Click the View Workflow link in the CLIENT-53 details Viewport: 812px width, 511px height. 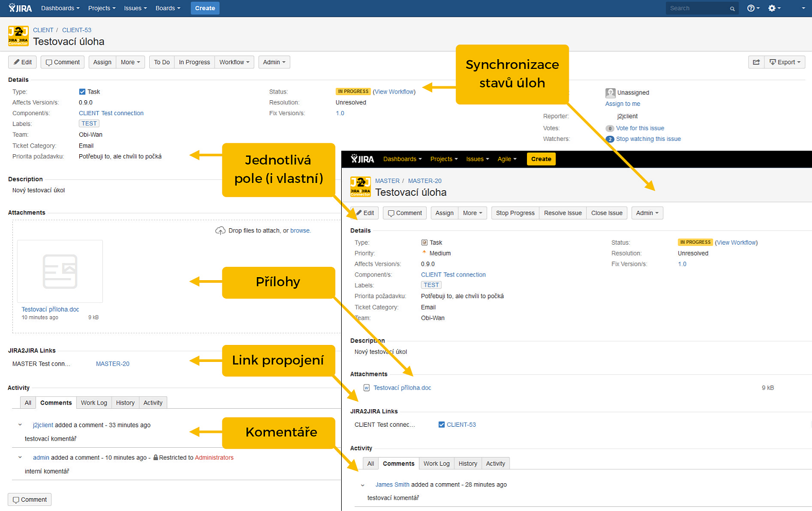(x=394, y=92)
